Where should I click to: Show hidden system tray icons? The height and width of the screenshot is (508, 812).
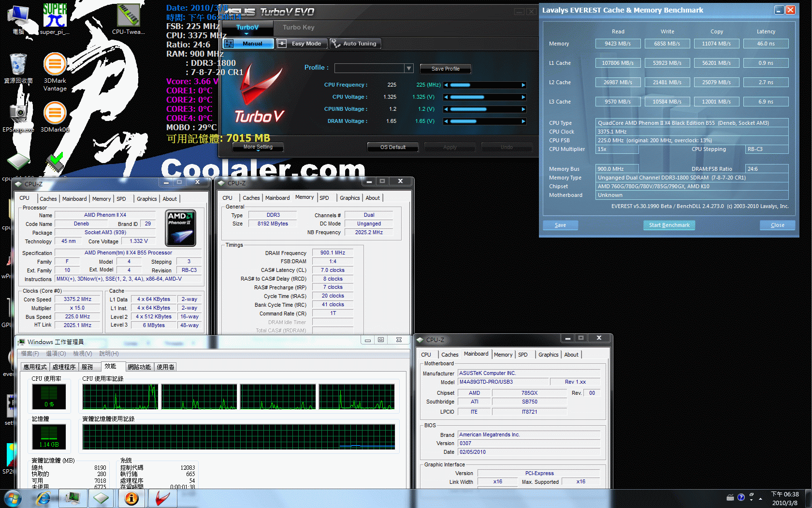[760, 498]
